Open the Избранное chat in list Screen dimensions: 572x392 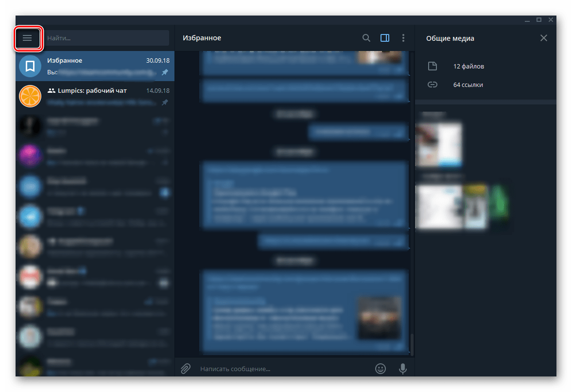coord(97,66)
